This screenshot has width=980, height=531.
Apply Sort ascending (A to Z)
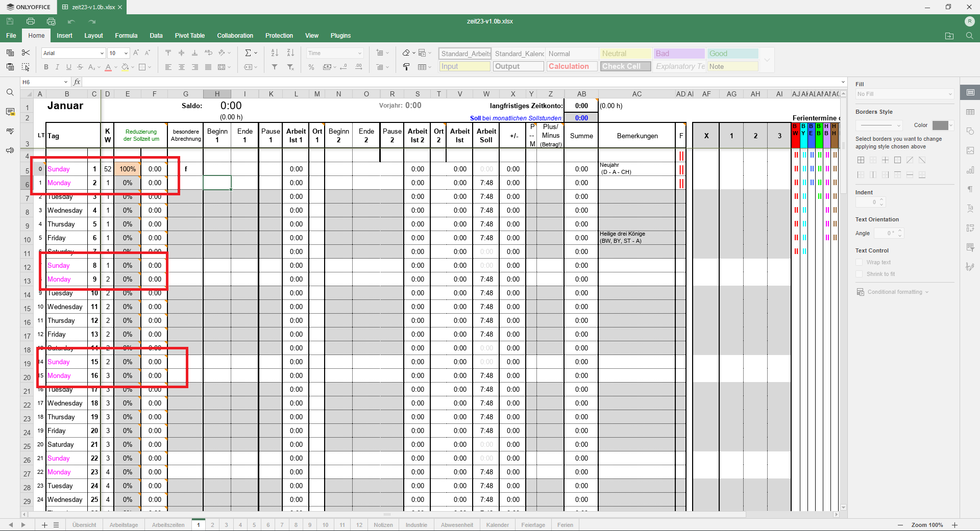click(275, 53)
